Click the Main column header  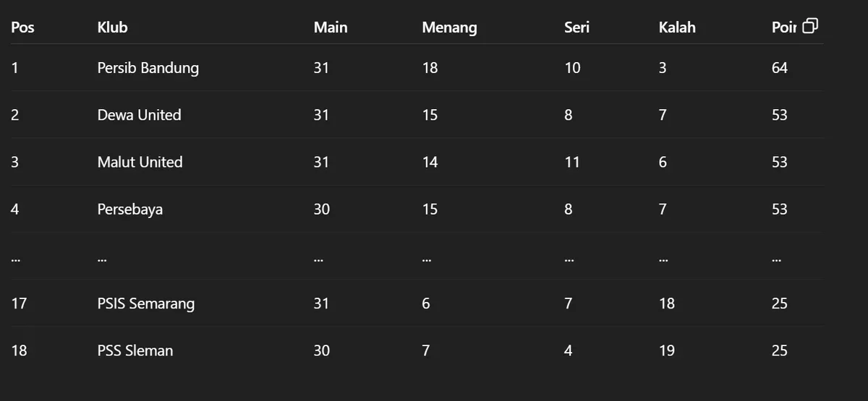pyautogui.click(x=331, y=27)
